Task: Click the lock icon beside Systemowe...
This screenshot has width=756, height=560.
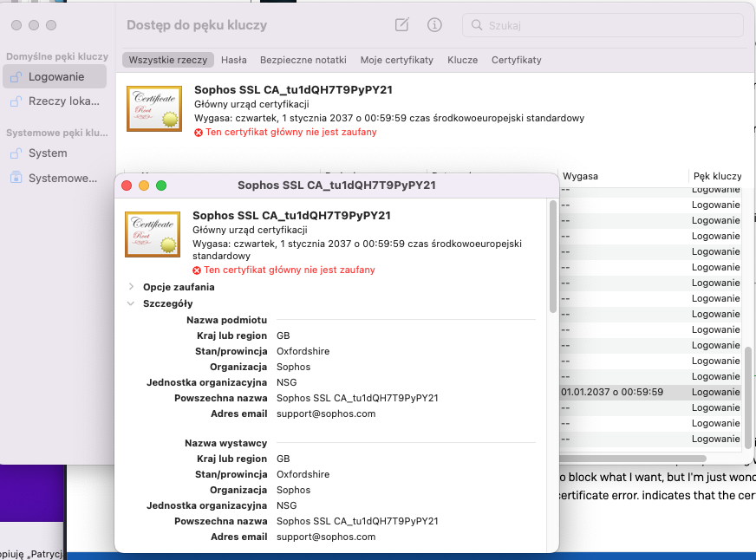Action: [x=16, y=178]
